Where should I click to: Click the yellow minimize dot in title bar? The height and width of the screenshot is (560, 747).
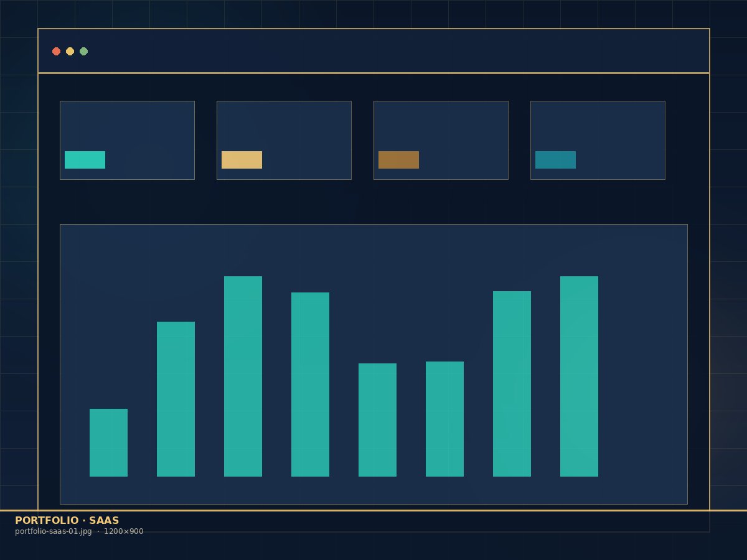pyautogui.click(x=70, y=51)
